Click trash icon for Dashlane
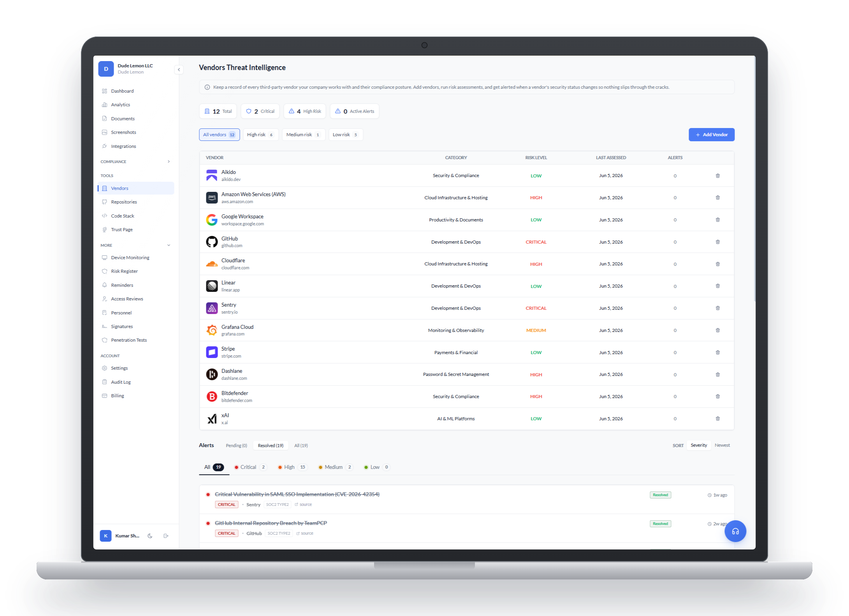849x616 pixels. 717,374
